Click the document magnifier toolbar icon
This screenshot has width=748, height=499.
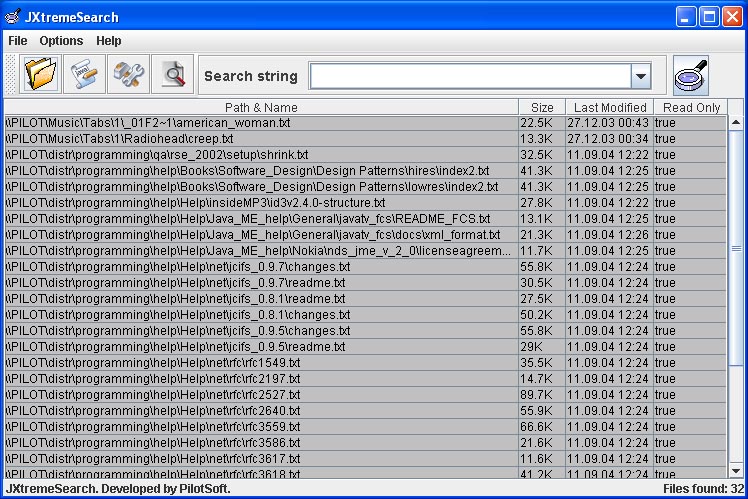[172, 74]
